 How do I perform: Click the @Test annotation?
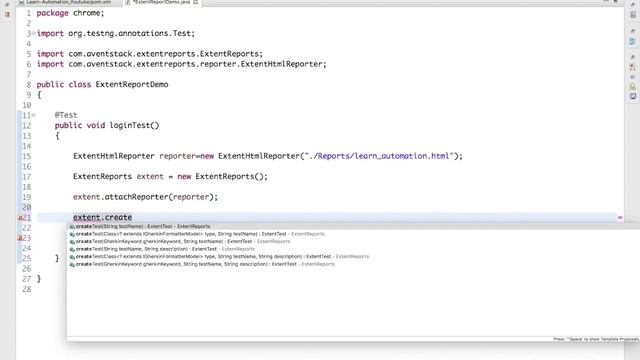coord(66,115)
